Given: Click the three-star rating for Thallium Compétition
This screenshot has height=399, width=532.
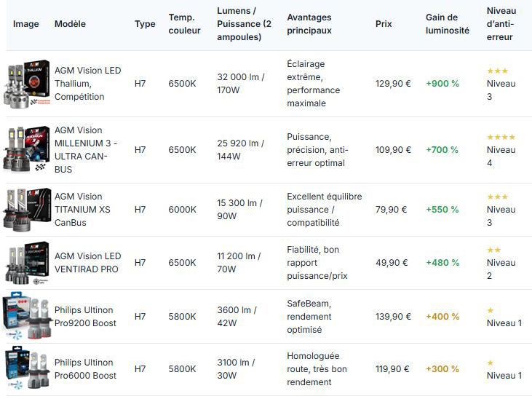Looking at the screenshot, I should pyautogui.click(x=497, y=71).
